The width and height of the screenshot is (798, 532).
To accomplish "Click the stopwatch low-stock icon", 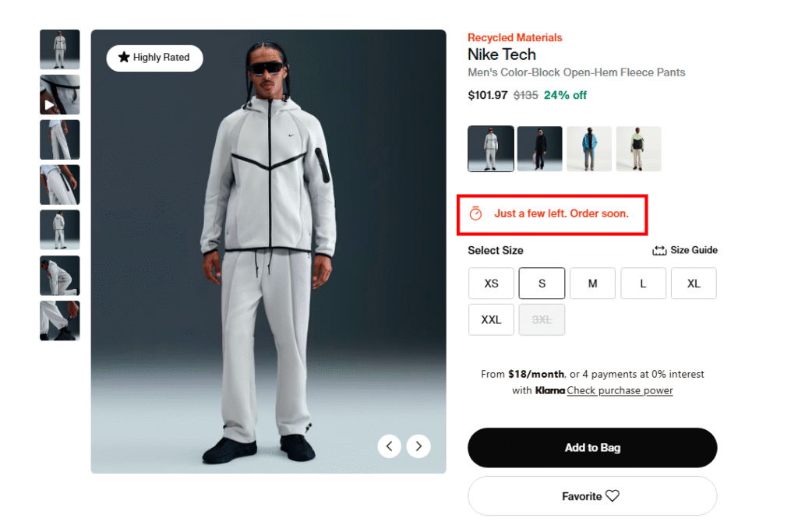I will click(x=476, y=213).
